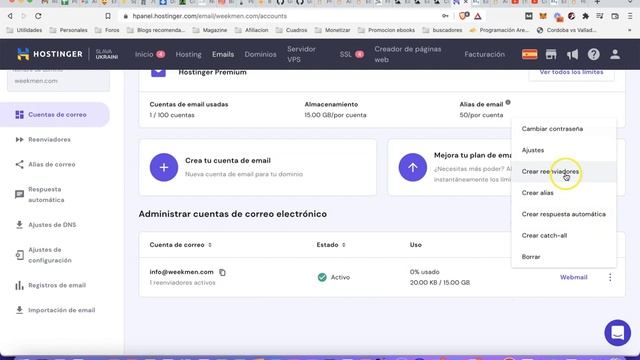Go to Dominios in top navigation

260,54
